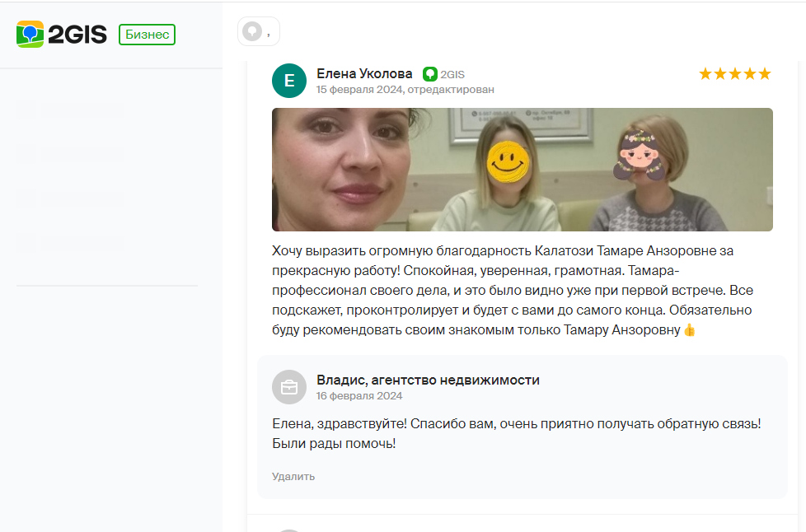
Task: Open the review photo attachment
Action: pos(522,170)
